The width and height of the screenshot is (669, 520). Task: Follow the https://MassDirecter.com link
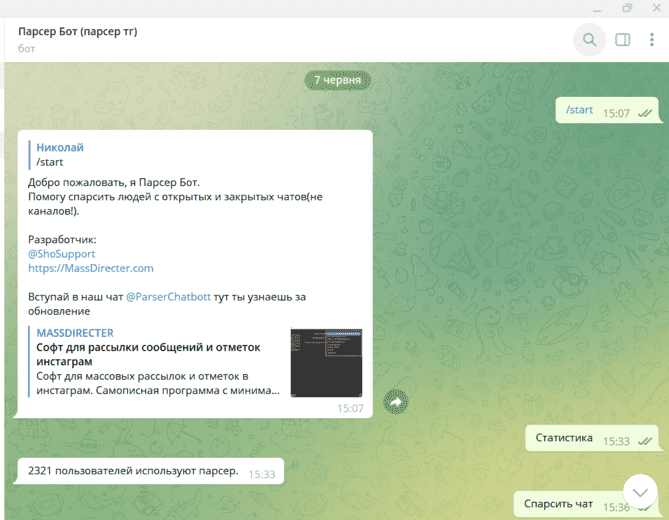click(90, 268)
